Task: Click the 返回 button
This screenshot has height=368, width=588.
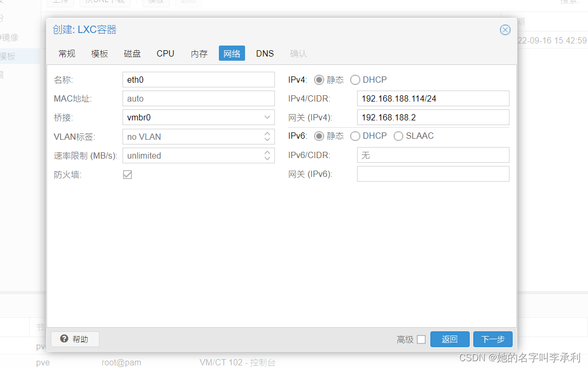Action: (449, 339)
